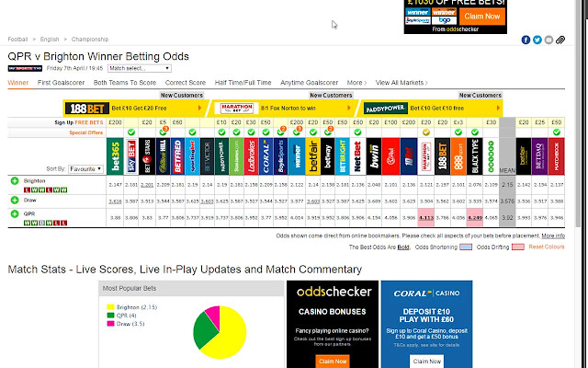Click the Betfair yellow logo

(x=312, y=156)
